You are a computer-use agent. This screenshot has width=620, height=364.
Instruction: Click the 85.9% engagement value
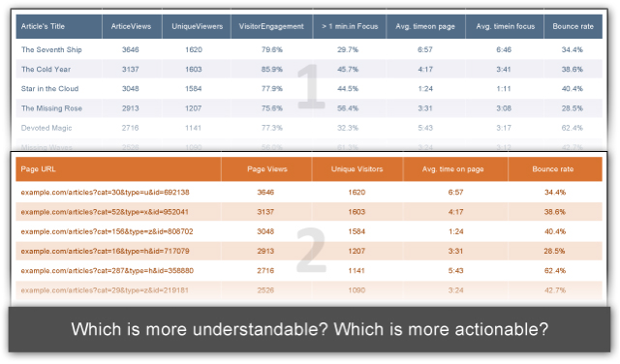[x=271, y=70]
